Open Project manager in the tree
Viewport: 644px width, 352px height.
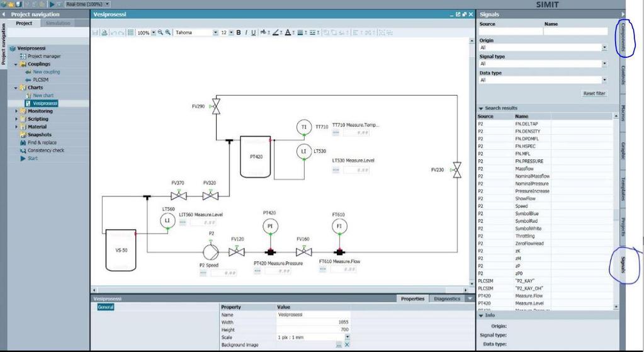(x=44, y=56)
